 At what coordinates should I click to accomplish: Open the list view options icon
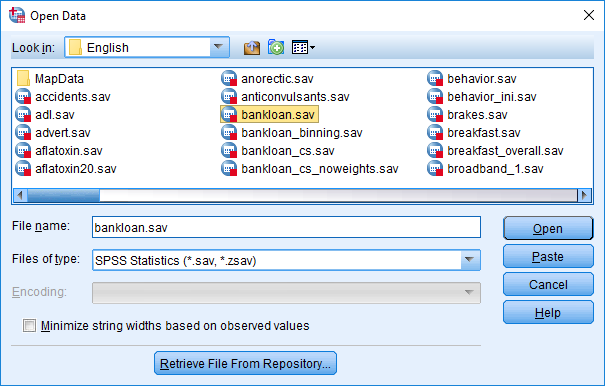tap(303, 47)
